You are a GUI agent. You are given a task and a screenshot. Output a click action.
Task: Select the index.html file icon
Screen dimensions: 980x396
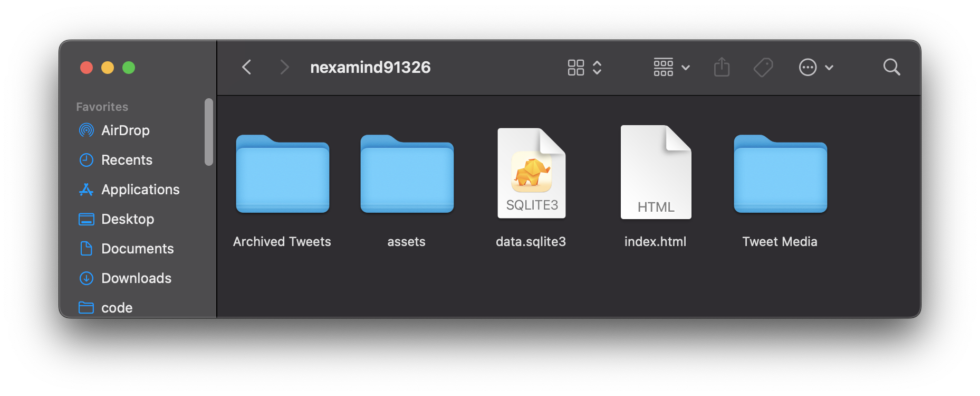tap(656, 172)
